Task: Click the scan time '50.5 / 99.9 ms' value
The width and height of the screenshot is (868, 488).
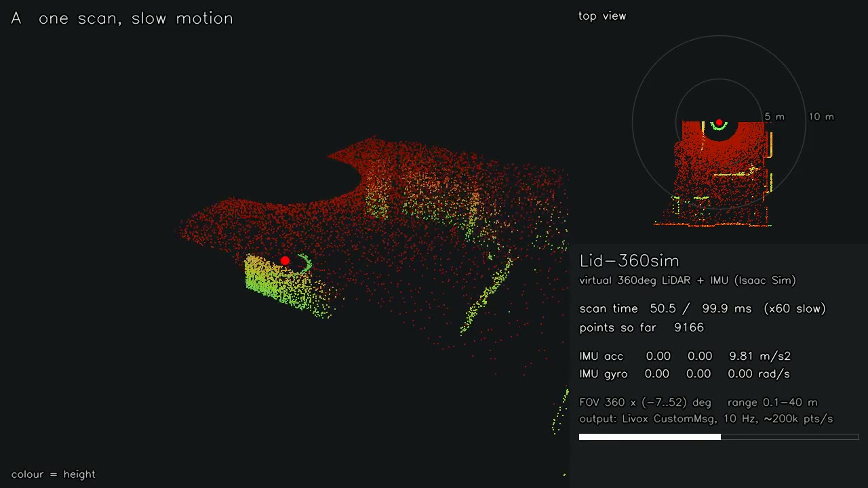Action: click(701, 308)
